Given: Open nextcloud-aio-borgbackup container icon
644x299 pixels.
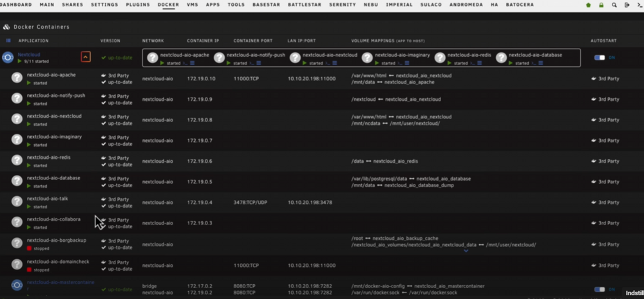Looking at the screenshot, I should tap(17, 243).
